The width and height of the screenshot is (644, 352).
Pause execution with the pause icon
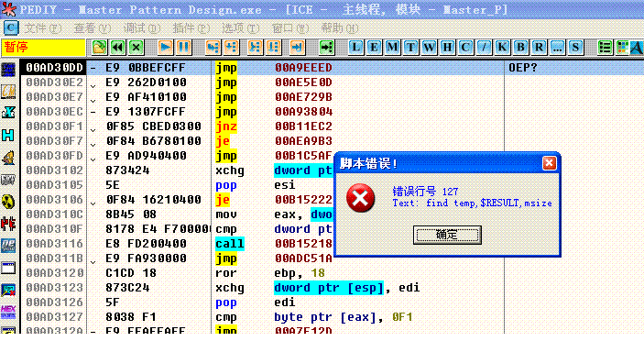pyautogui.click(x=184, y=48)
